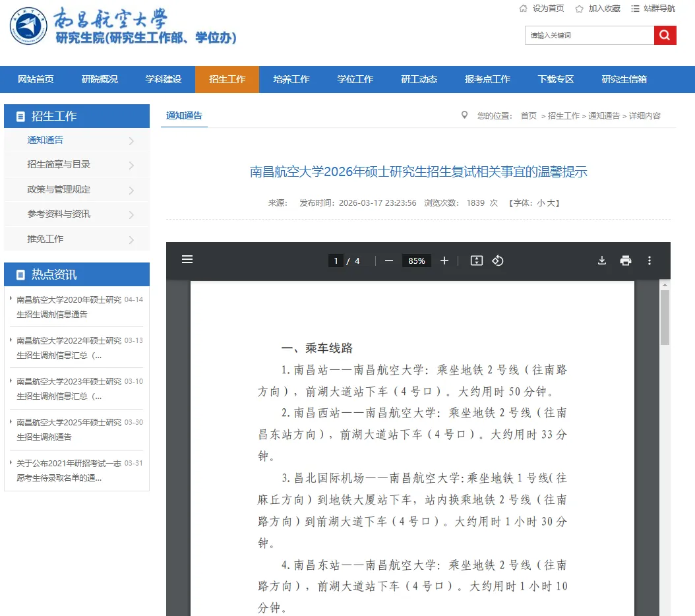This screenshot has width=695, height=616.
Task: Expand the 推免工作 chevron
Action: [131, 240]
